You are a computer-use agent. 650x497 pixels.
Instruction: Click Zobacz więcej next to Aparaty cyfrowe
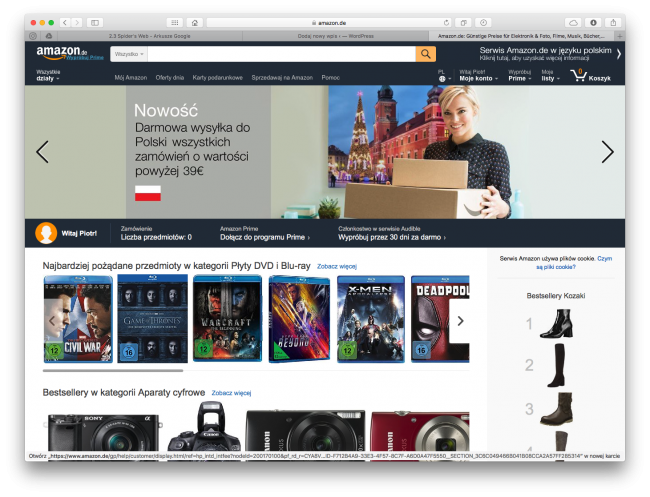pyautogui.click(x=231, y=393)
